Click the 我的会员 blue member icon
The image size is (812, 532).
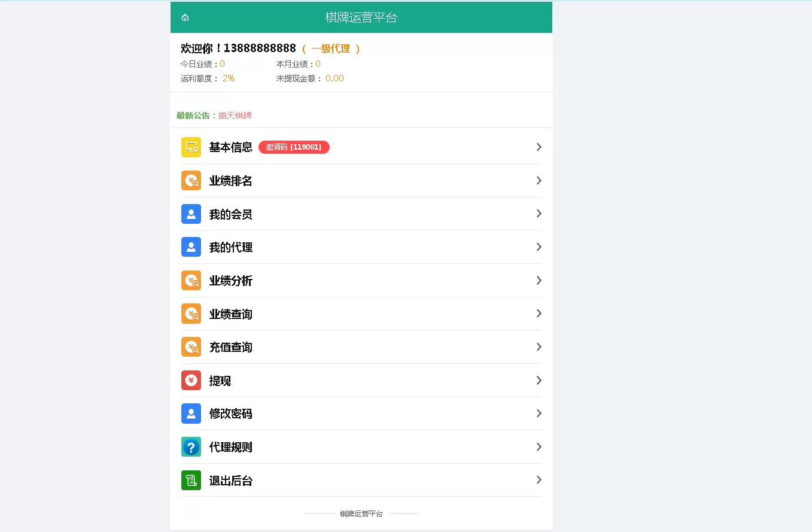pos(191,214)
